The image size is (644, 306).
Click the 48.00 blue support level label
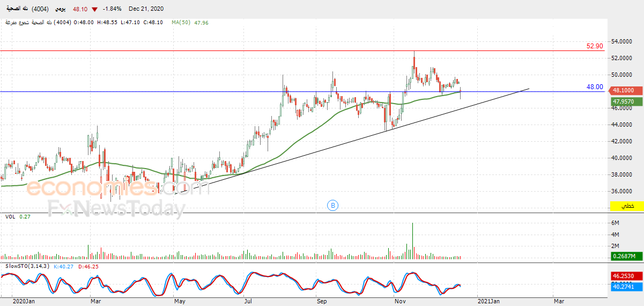pos(595,87)
